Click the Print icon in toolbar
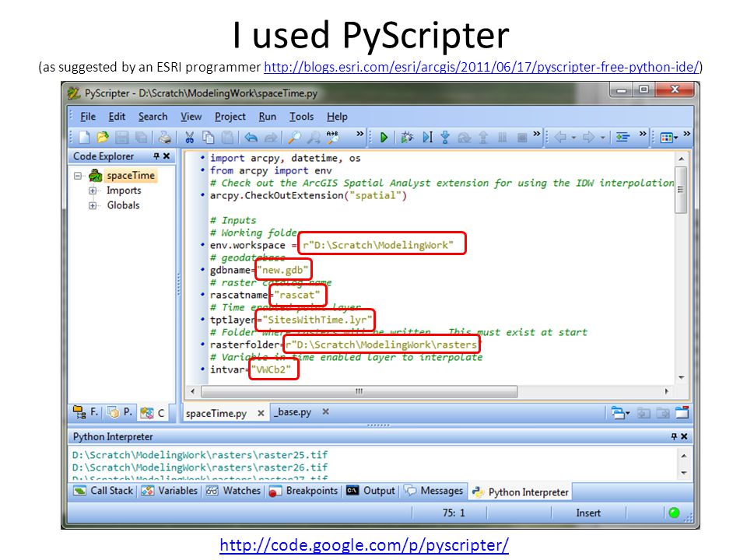The width and height of the screenshot is (747, 560). (x=164, y=137)
